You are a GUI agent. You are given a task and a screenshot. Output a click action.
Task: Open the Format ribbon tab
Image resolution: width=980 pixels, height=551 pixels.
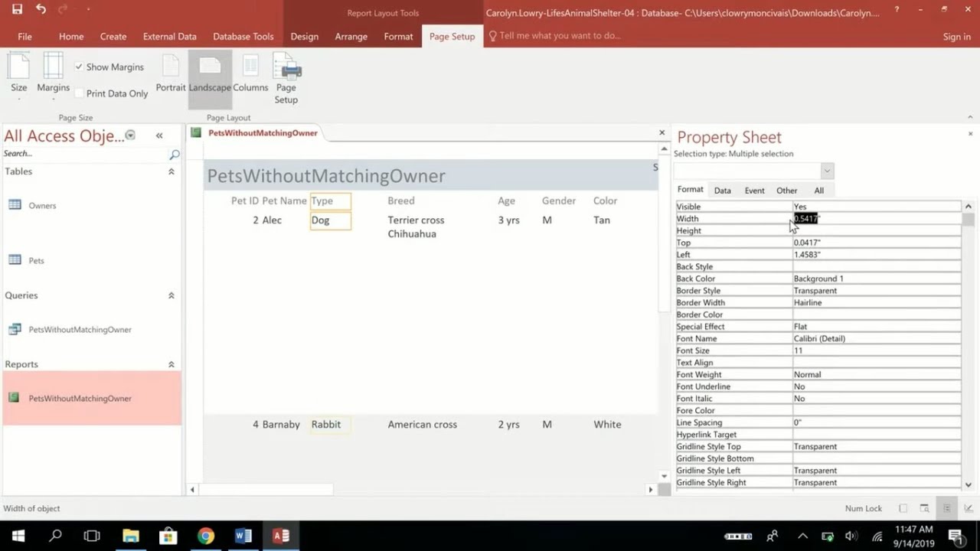[398, 36]
